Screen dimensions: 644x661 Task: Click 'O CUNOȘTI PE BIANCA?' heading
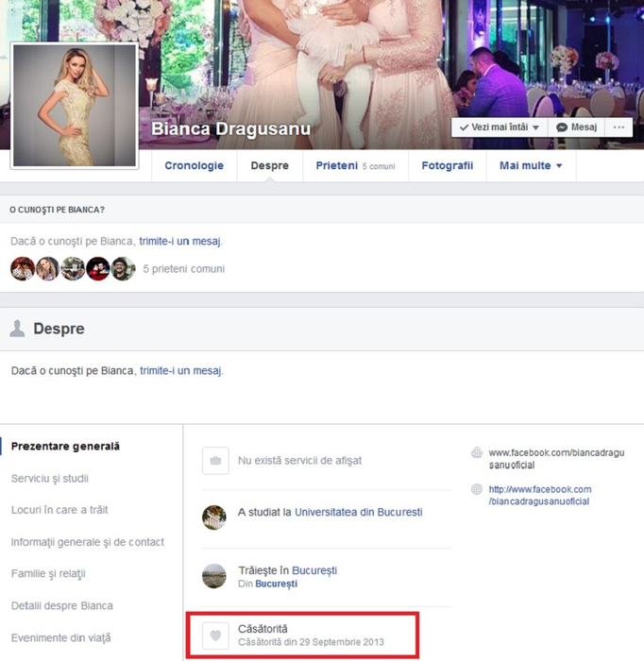tap(57, 210)
